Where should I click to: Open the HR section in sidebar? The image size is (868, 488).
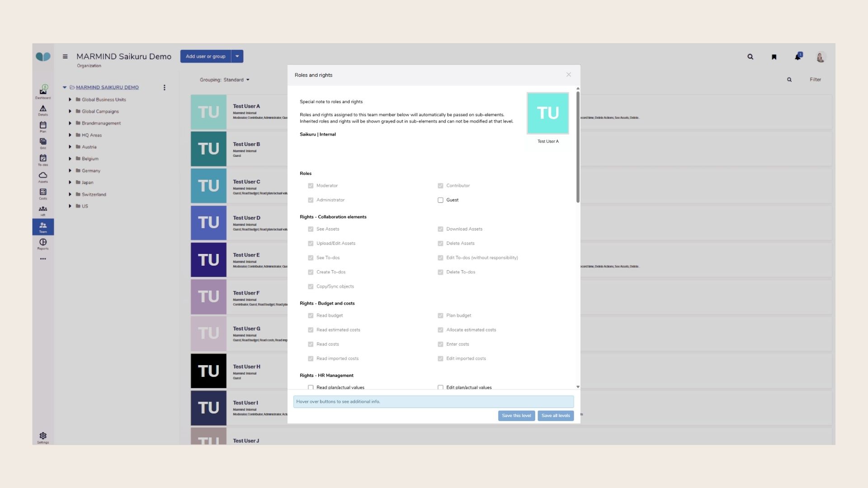pos(43,210)
